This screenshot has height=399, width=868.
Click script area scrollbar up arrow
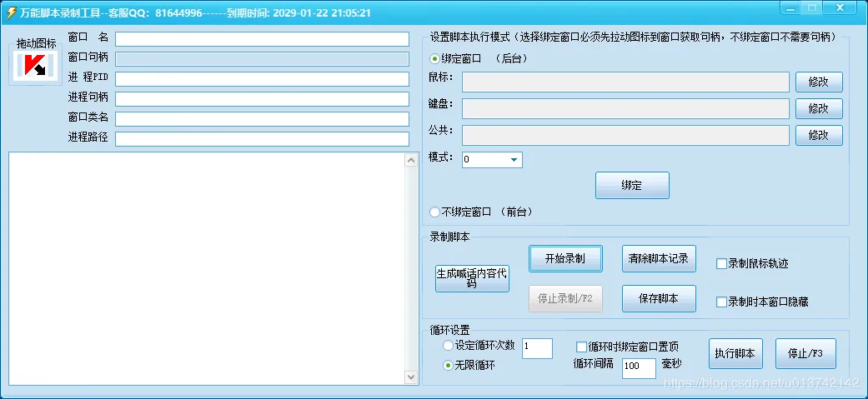coord(411,160)
